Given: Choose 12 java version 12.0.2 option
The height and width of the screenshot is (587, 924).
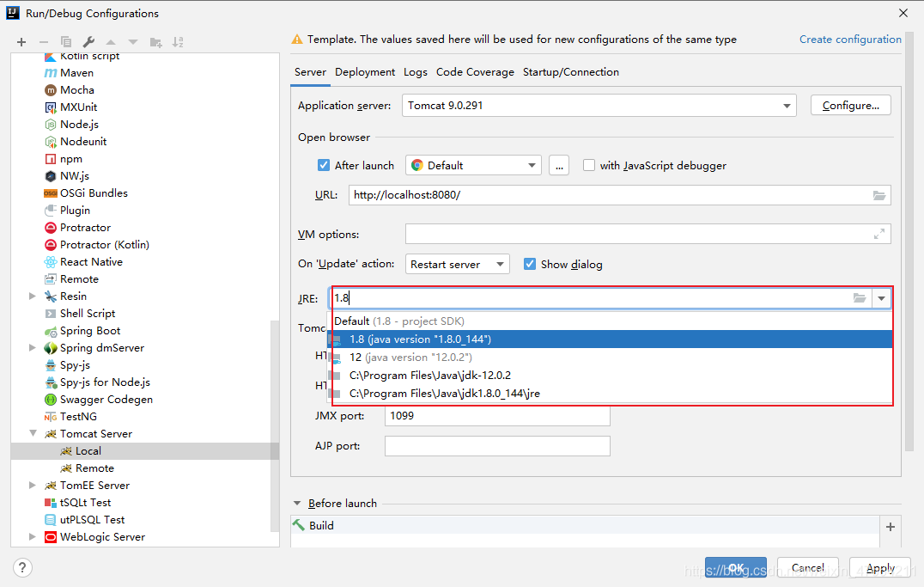Looking at the screenshot, I should (610, 357).
